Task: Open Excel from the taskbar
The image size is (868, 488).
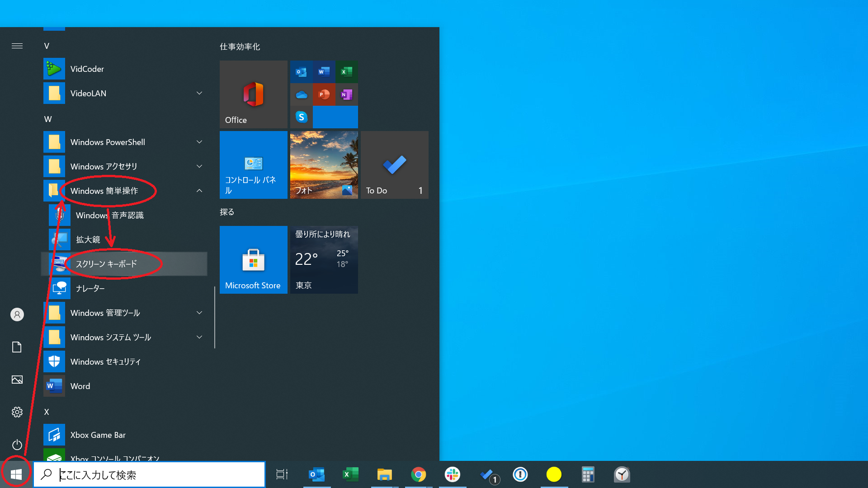Action: [x=350, y=474]
